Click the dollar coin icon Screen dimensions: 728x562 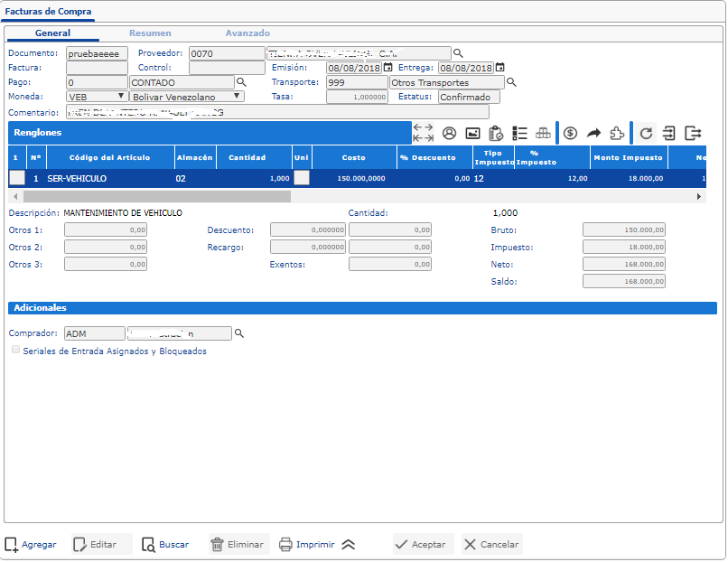[570, 133]
